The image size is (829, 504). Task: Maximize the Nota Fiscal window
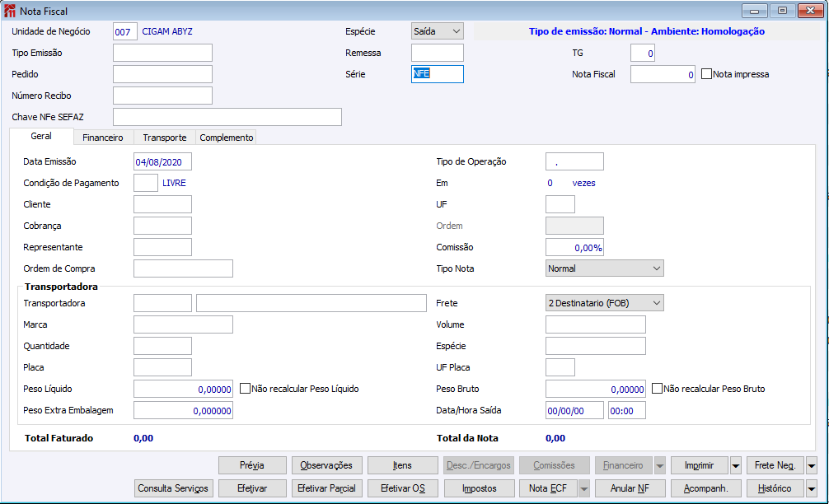pyautogui.click(x=783, y=11)
